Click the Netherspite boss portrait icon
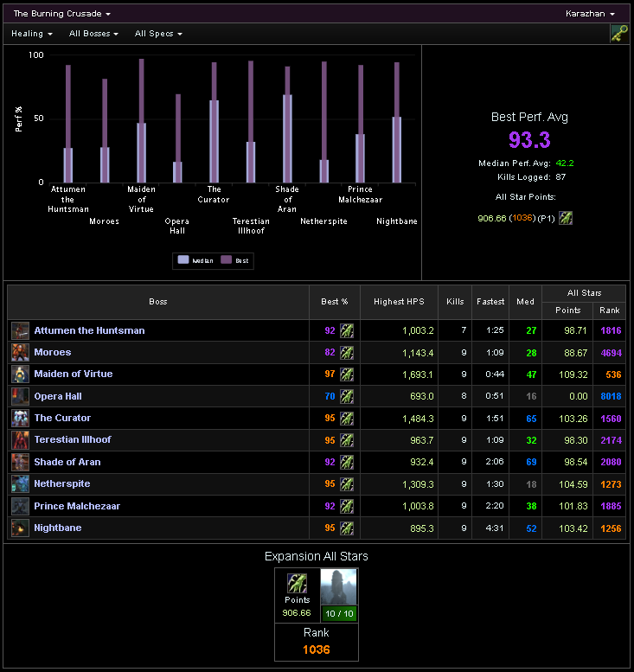Screen dimensions: 634x672 coord(20,483)
